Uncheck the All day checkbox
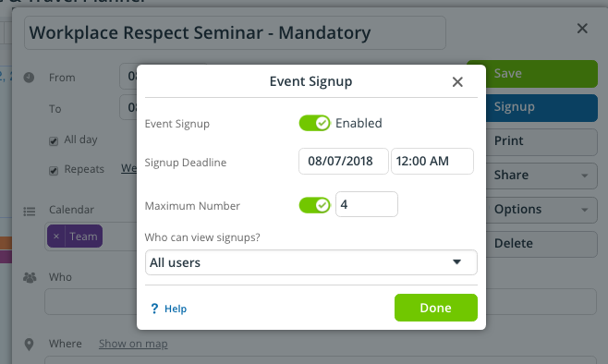 click(54, 141)
